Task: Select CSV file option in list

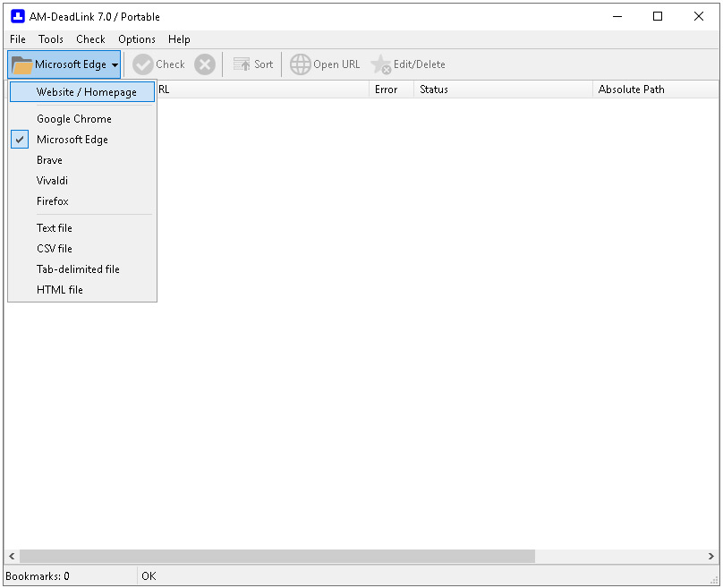Action: point(82,249)
